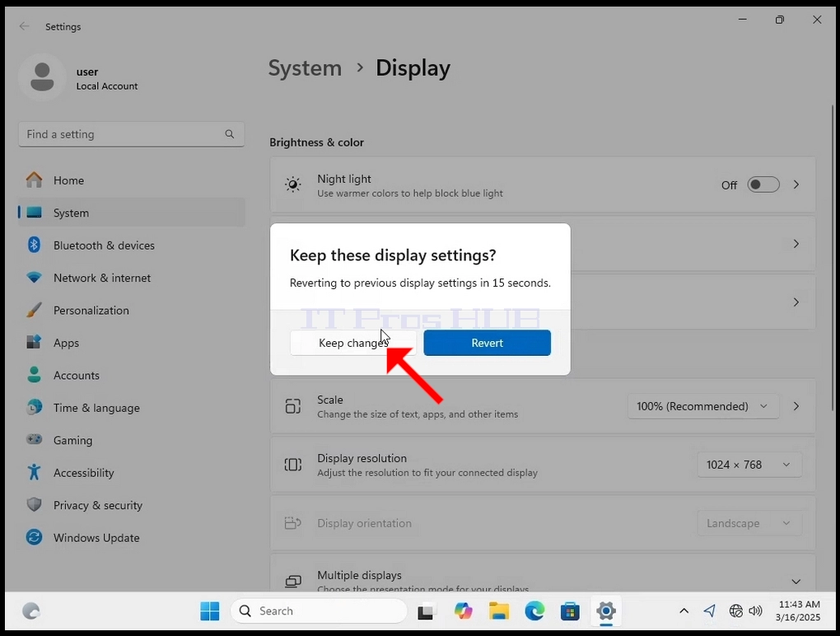The width and height of the screenshot is (840, 636).
Task: Open Apps settings page
Action: [x=131, y=343]
